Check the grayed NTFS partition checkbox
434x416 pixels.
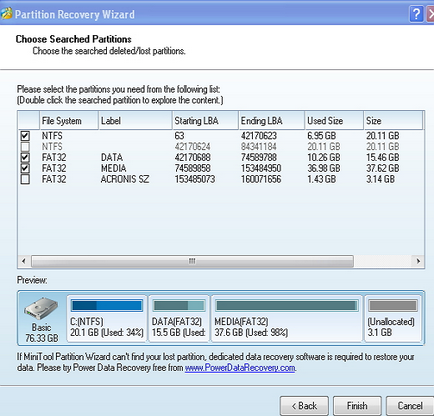click(25, 147)
